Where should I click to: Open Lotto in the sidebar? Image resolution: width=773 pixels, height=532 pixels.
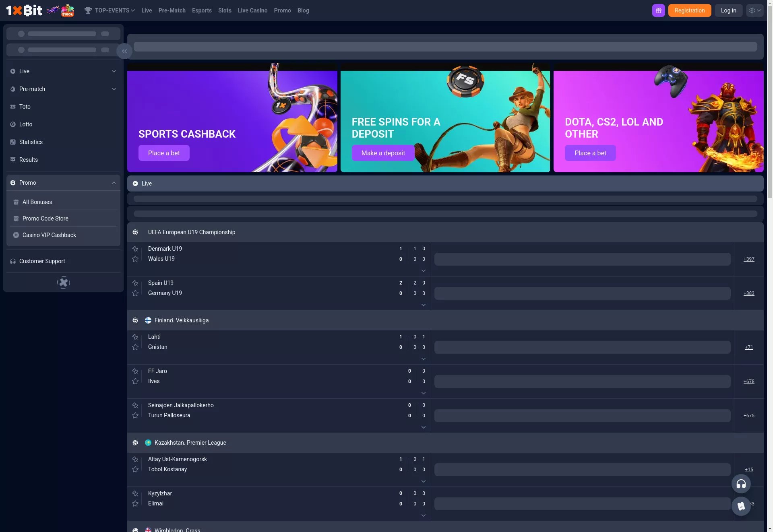click(63, 124)
